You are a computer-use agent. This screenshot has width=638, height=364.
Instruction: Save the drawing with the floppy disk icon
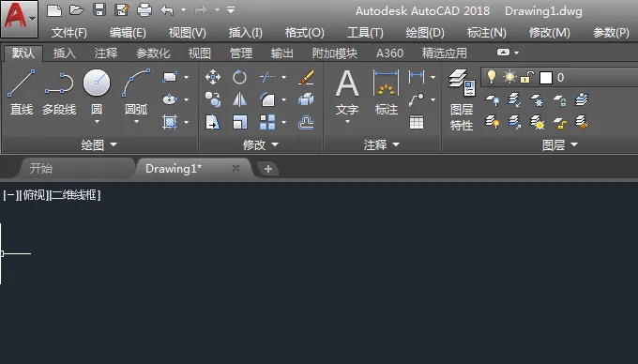(99, 9)
